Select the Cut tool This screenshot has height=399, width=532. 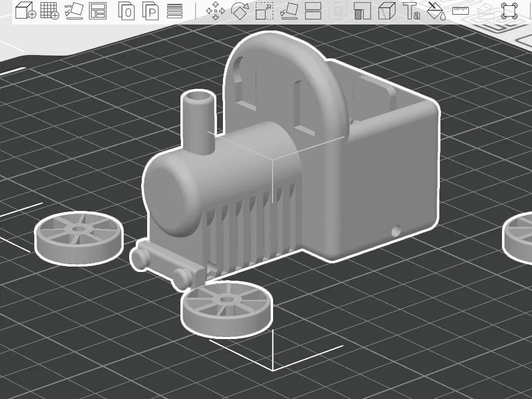tap(313, 11)
